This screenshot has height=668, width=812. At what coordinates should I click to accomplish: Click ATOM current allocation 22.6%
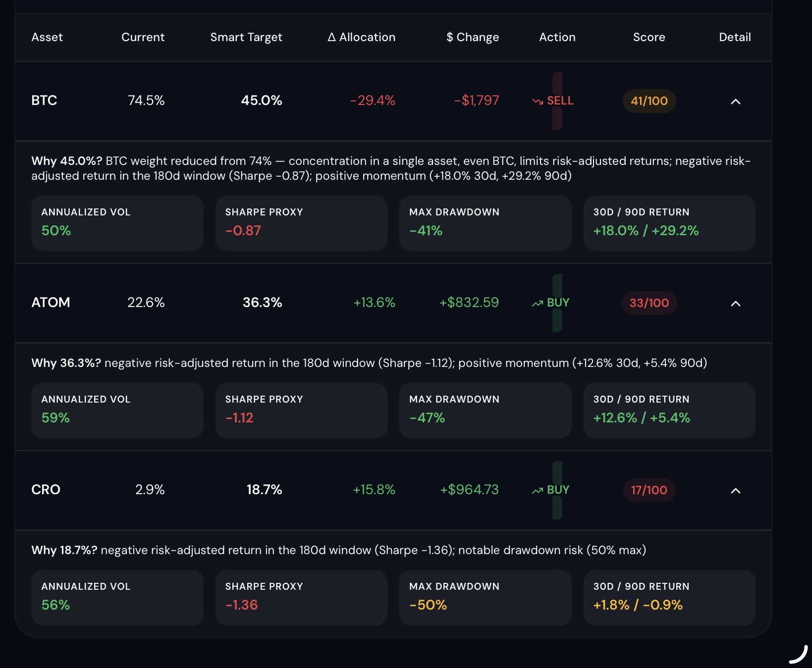(x=146, y=303)
